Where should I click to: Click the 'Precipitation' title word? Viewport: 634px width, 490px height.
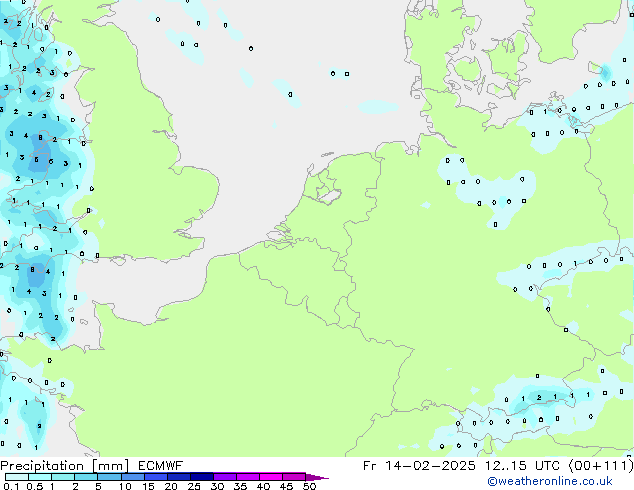[x=42, y=466]
